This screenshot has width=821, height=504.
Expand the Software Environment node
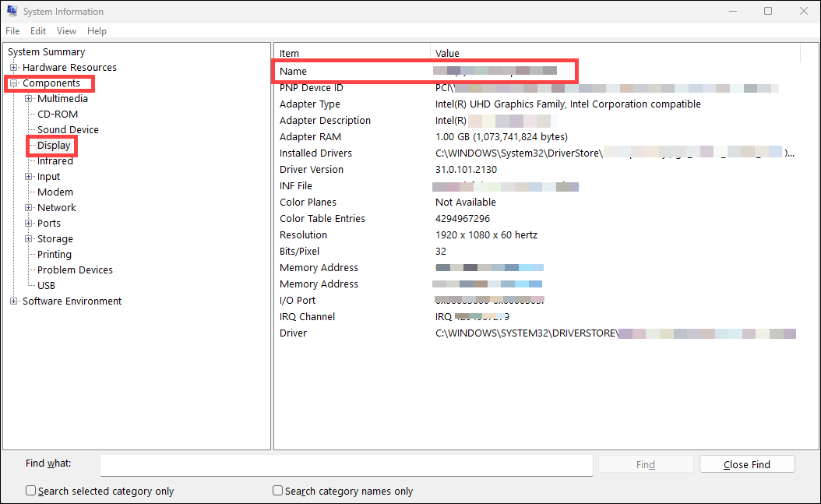pyautogui.click(x=14, y=301)
